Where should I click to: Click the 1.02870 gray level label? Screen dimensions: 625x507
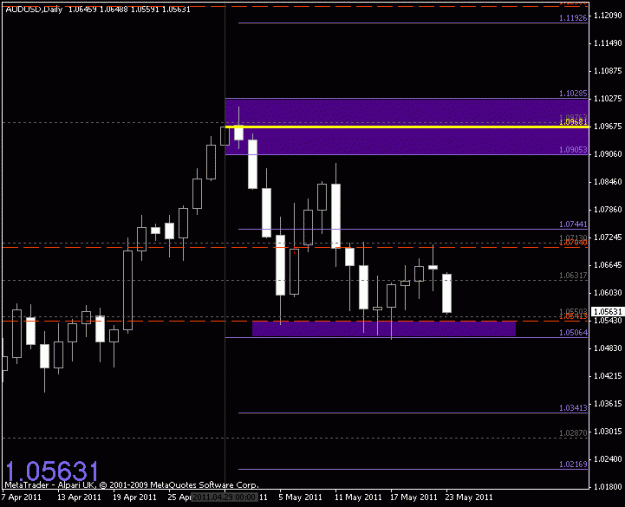point(573,433)
